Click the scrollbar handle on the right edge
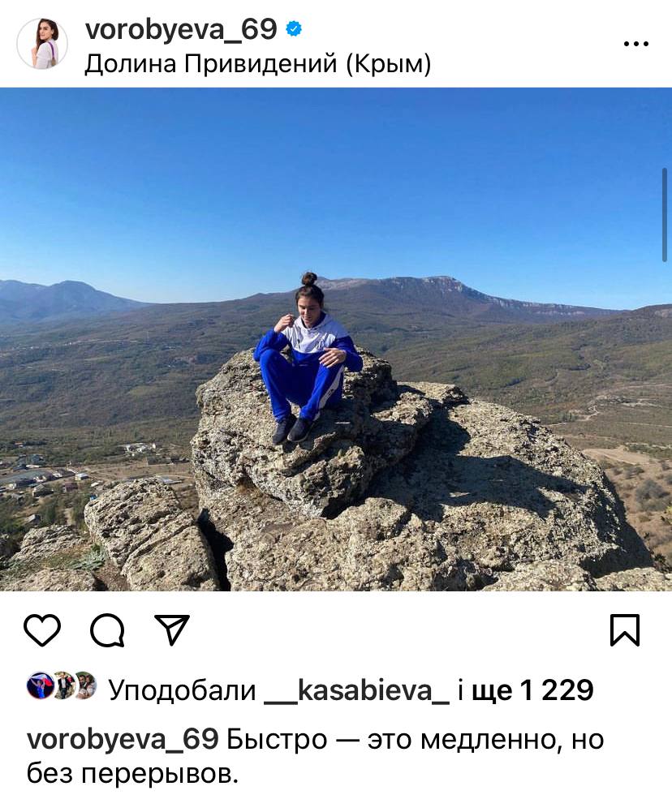This screenshot has height=812, width=672. coord(664,215)
